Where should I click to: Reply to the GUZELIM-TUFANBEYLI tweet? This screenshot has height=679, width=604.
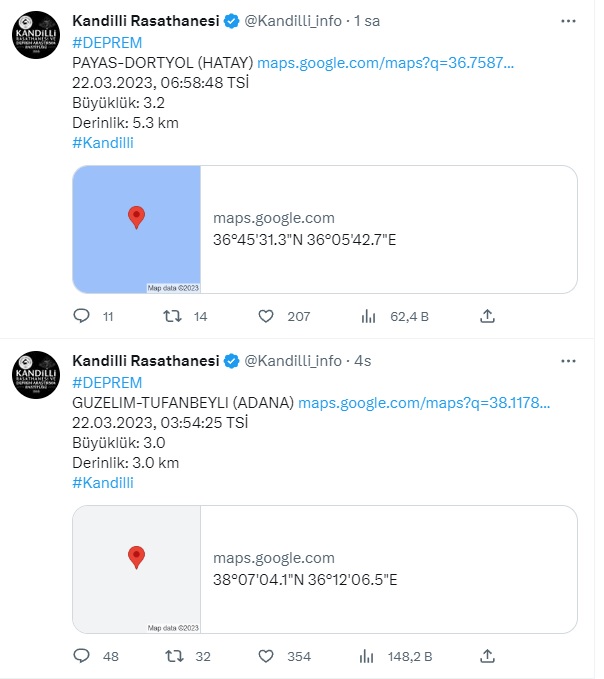81,656
